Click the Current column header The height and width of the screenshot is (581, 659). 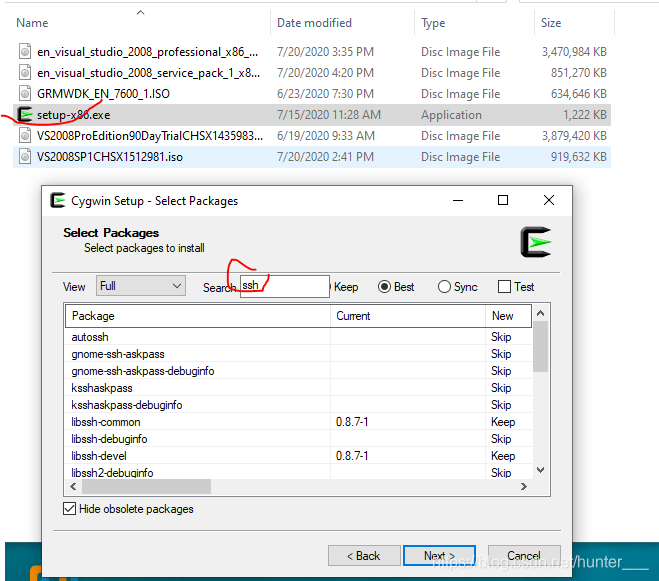(408, 316)
